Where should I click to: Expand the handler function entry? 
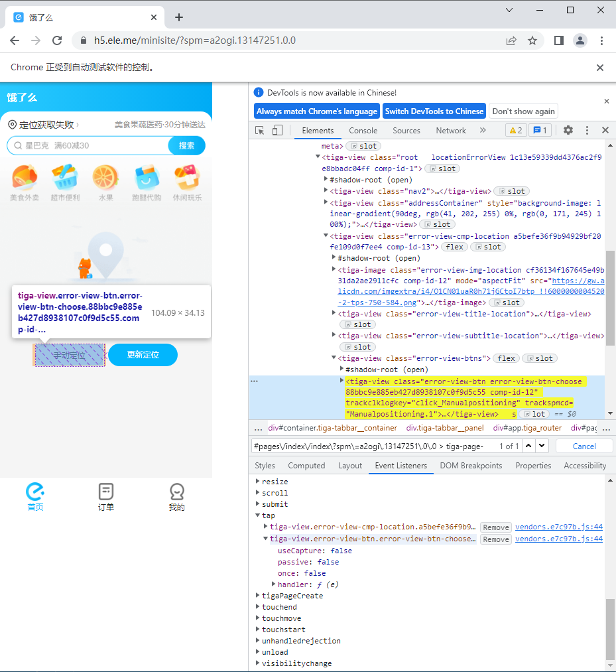tap(273, 584)
